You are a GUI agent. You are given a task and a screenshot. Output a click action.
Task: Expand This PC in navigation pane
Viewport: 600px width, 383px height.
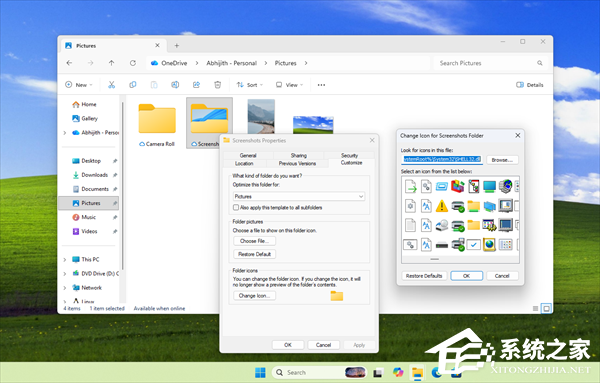(x=65, y=259)
